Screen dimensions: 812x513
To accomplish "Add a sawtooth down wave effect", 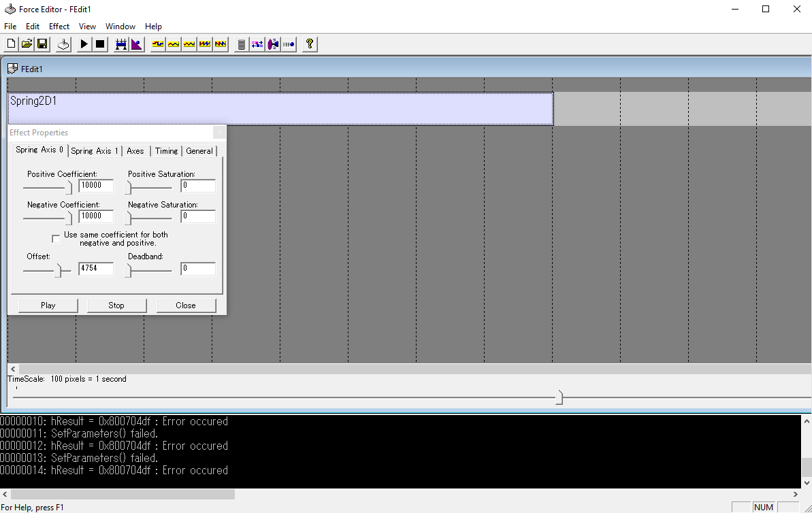I will [221, 44].
